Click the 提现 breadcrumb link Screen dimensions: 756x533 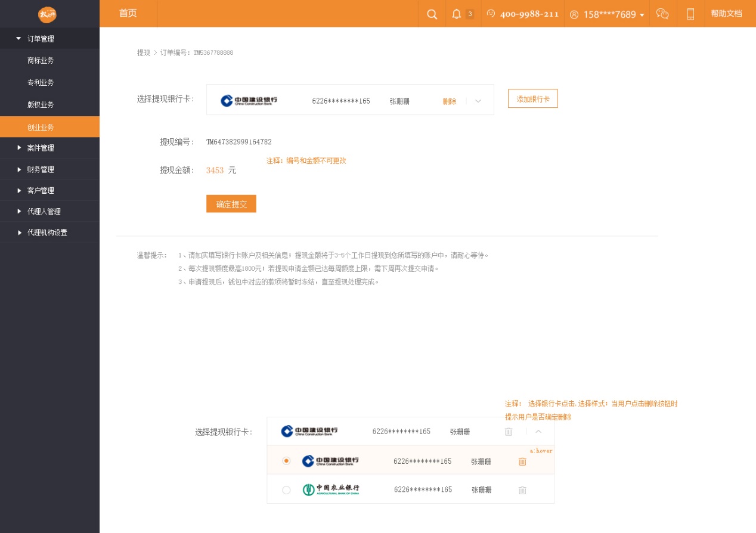144,52
